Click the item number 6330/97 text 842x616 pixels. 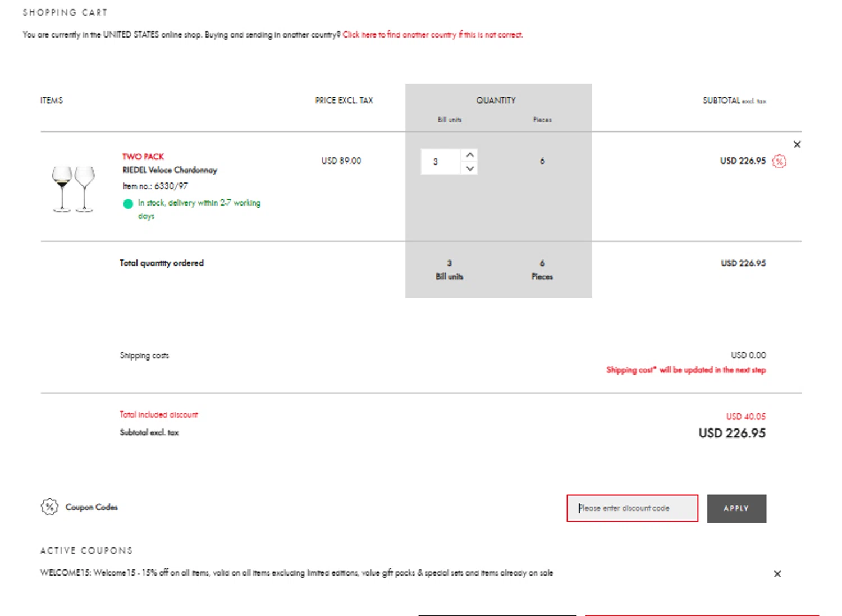point(155,186)
